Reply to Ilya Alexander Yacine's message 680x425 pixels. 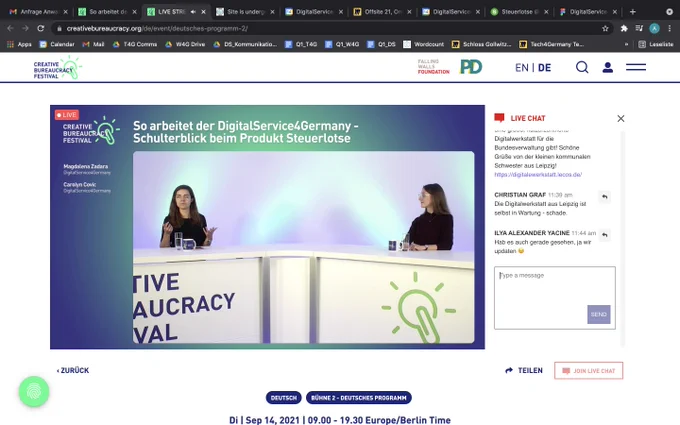[605, 235]
